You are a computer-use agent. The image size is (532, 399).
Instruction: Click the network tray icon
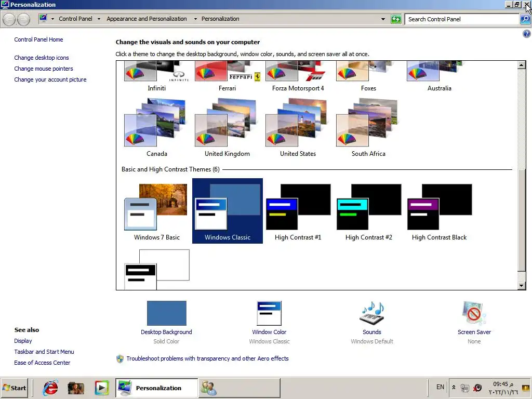tap(465, 388)
